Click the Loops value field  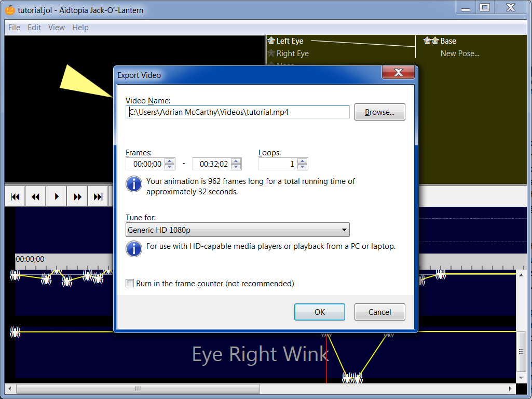click(278, 164)
